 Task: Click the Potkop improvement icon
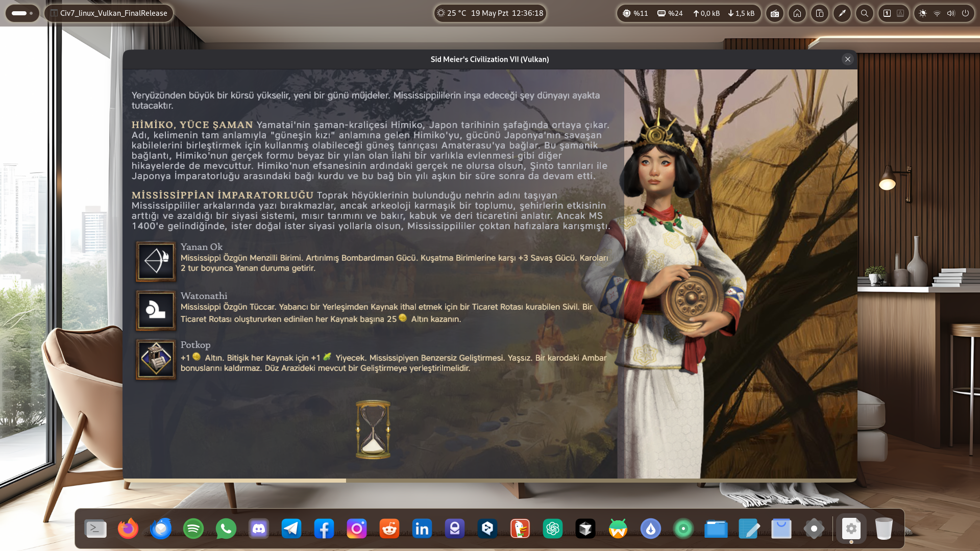click(156, 359)
